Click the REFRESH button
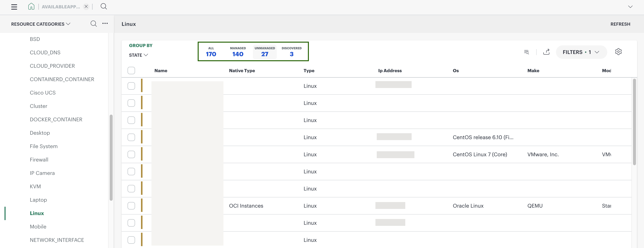644x248 pixels. (620, 24)
